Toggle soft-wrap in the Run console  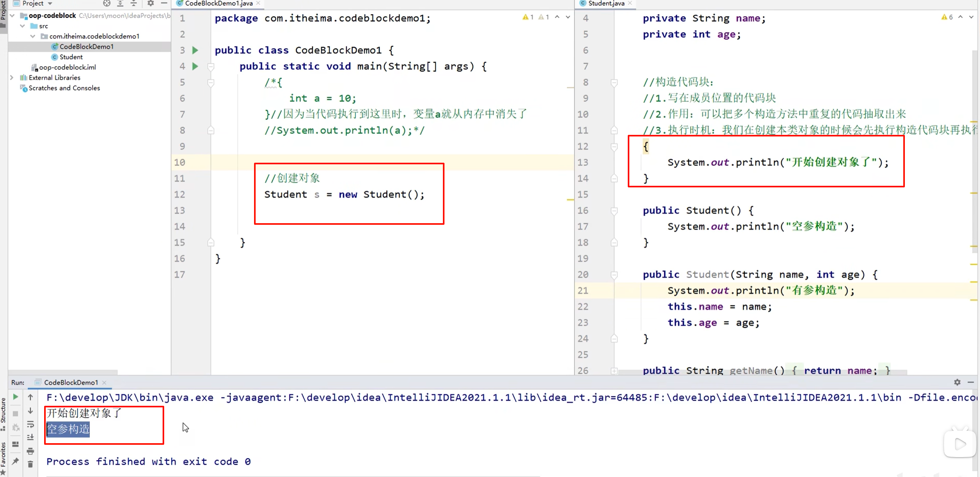[x=30, y=424]
